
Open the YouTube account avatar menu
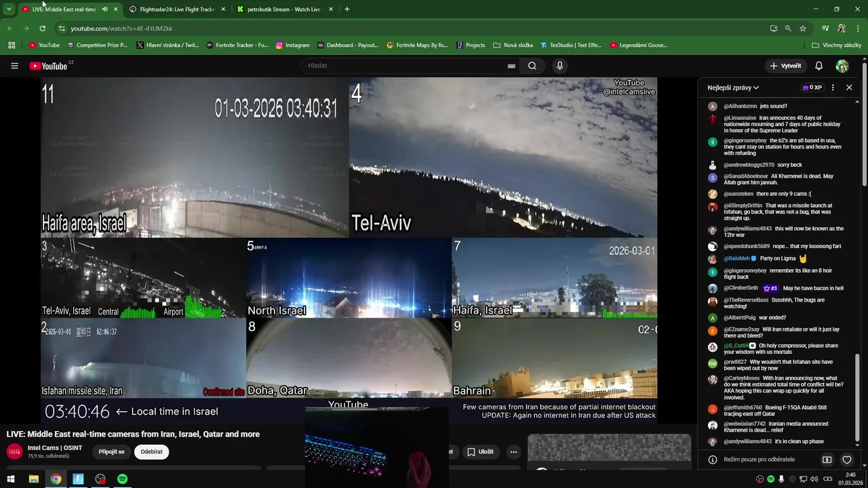click(x=842, y=66)
